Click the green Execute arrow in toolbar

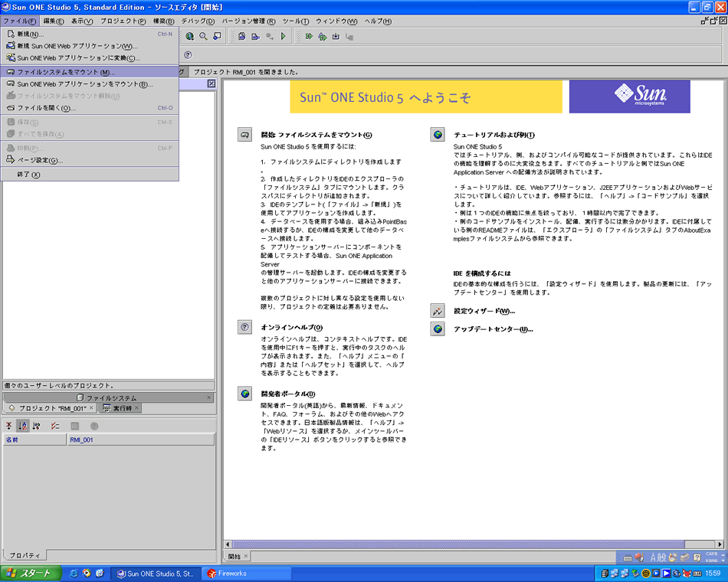(x=284, y=36)
